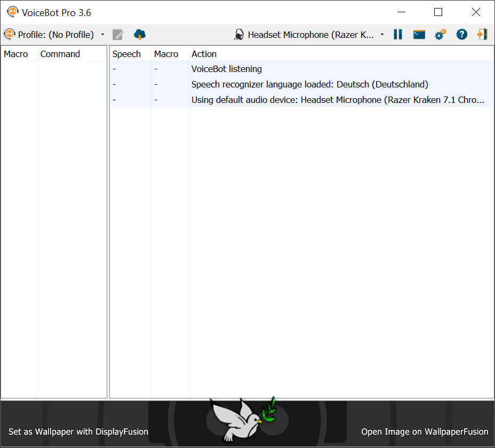495x448 pixels.
Task: Select the 'VoiceBot listening' log entry
Action: 302,69
